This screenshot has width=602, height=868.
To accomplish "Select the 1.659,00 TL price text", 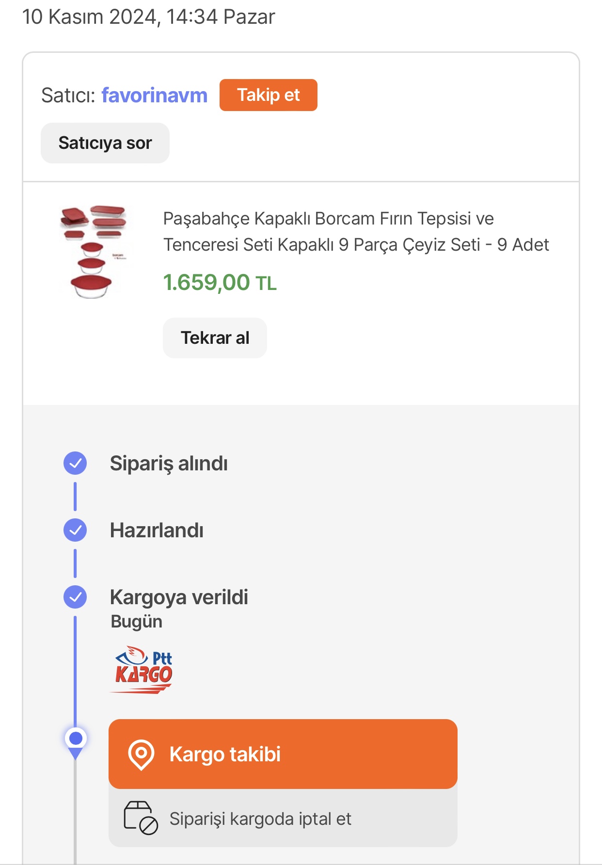I will coord(220,283).
